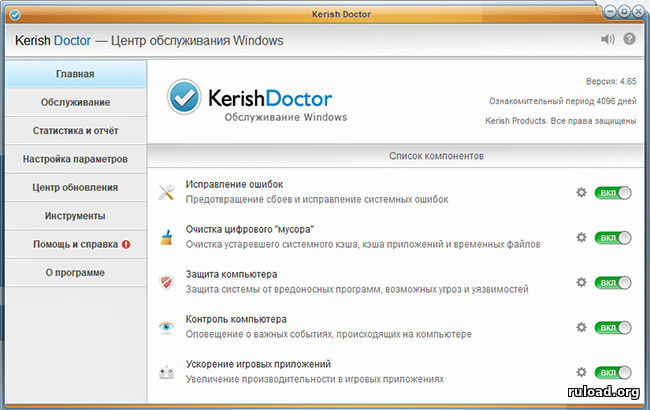The image size is (650, 410).
Task: Select the Главная sidebar tab
Action: [76, 74]
